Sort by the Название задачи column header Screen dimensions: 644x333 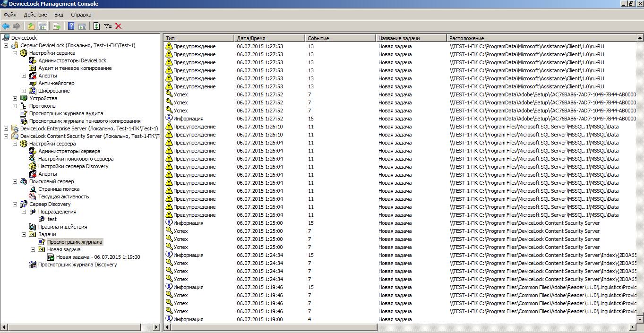click(411, 38)
